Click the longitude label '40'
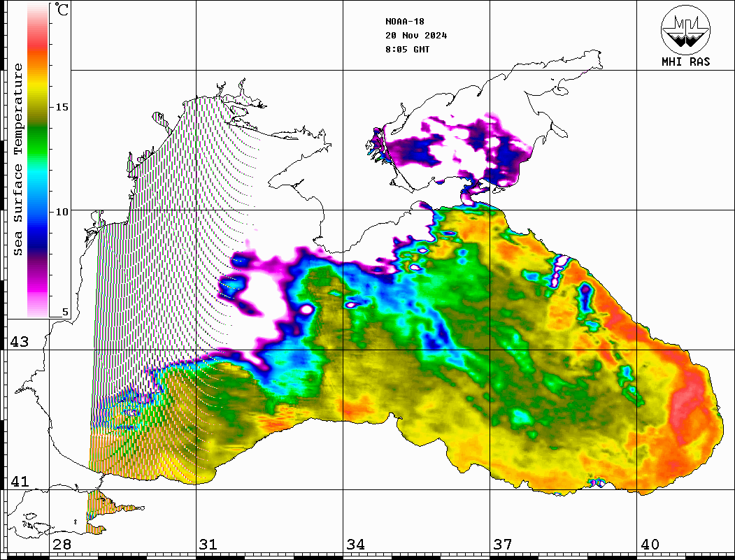735x560 pixels. click(650, 545)
